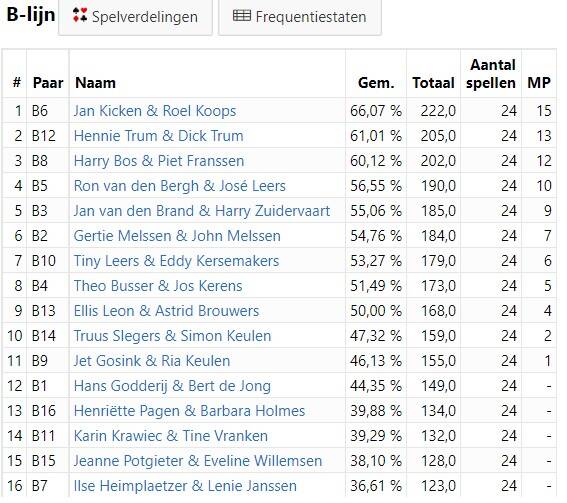The width and height of the screenshot is (567, 503).
Task: View Jan van den Brand & Harry Zuidervaart
Action: [x=202, y=211]
